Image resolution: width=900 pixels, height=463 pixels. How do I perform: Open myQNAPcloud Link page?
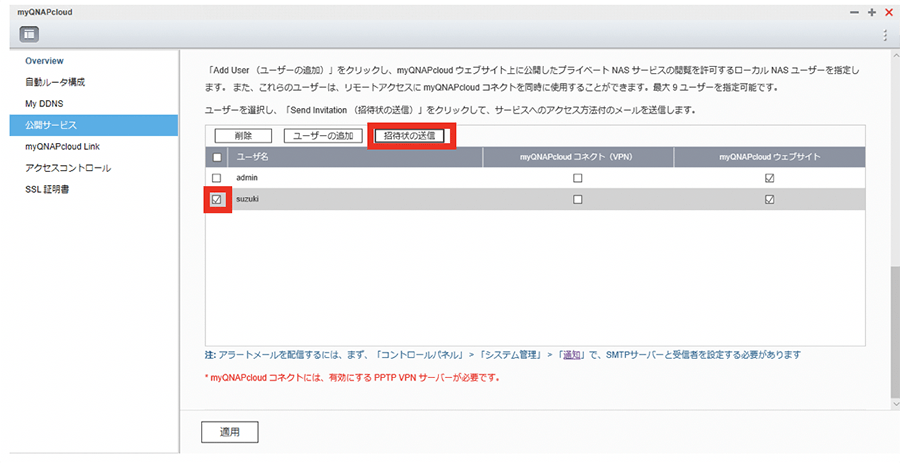63,147
